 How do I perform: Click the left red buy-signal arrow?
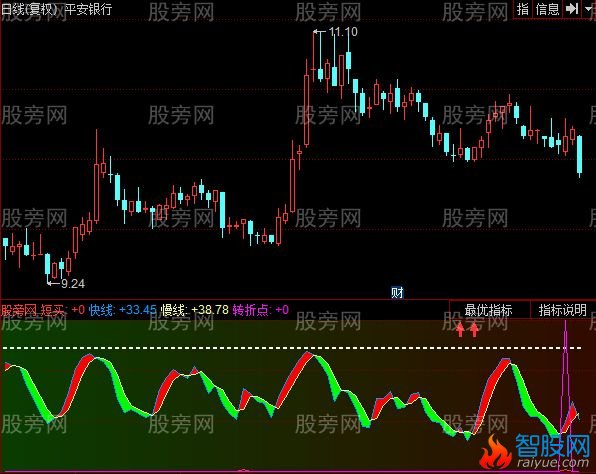(x=460, y=330)
